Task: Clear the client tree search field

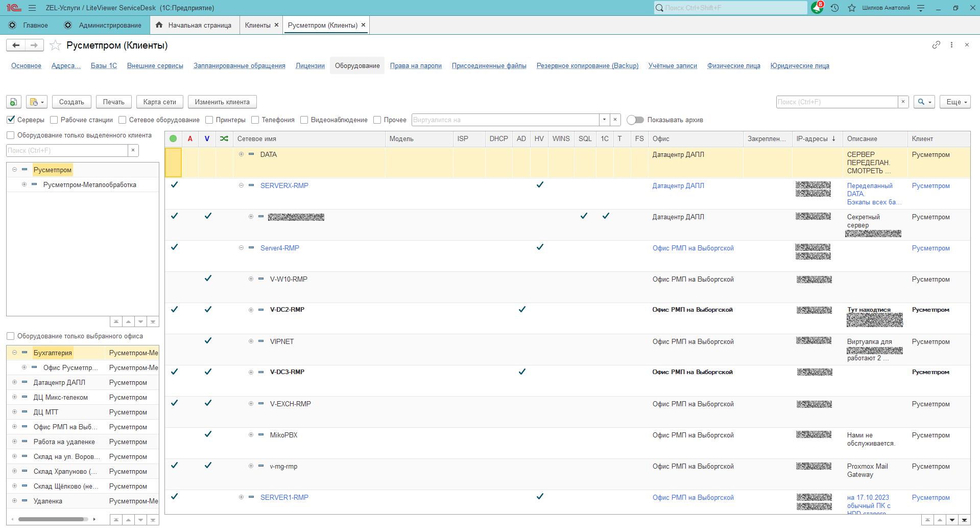Action: [133, 150]
